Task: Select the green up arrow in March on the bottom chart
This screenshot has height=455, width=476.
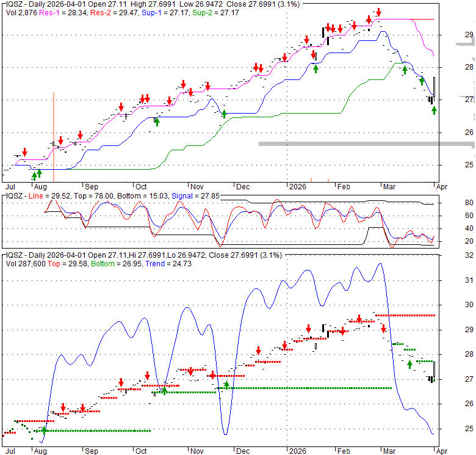Action: 410,365
